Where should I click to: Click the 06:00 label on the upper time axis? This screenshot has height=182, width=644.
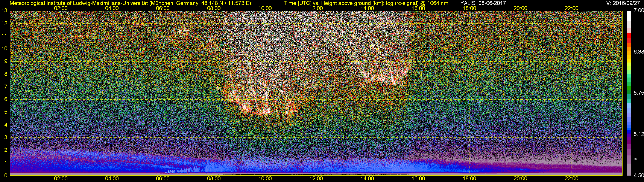point(163,8)
